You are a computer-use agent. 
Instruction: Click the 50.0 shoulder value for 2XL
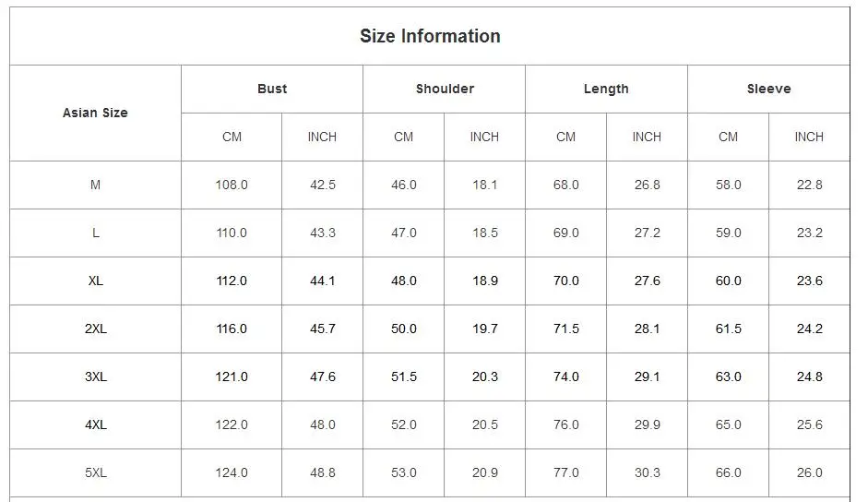coord(403,329)
